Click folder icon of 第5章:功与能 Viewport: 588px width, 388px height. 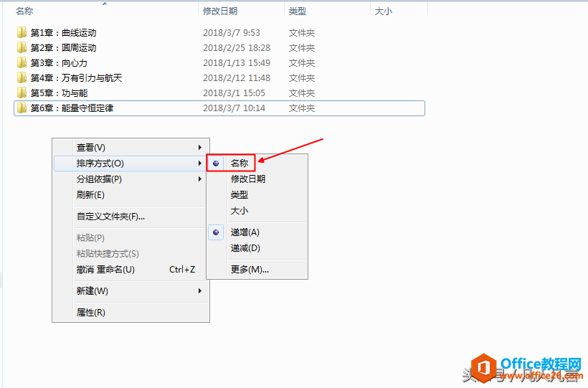(22, 93)
